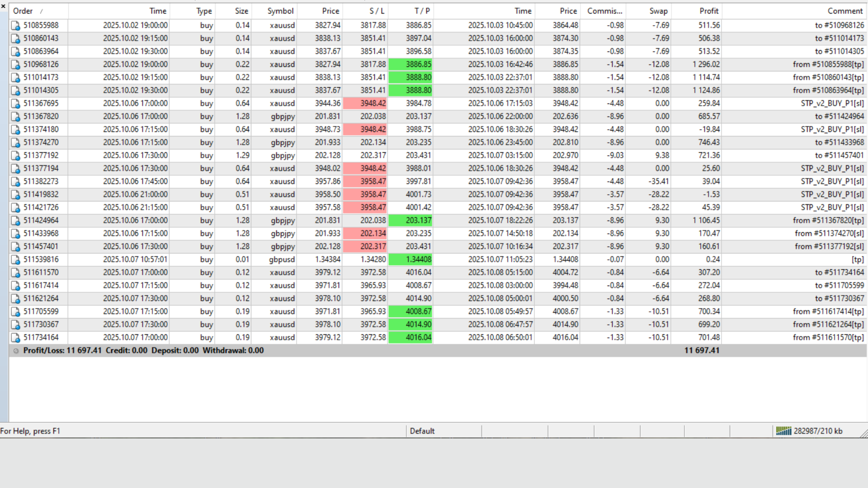Click the connection strength bars in status bar
The image size is (868, 488).
tap(783, 431)
